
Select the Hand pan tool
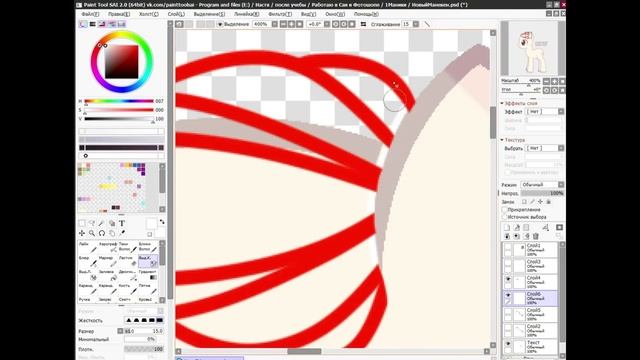point(112,233)
